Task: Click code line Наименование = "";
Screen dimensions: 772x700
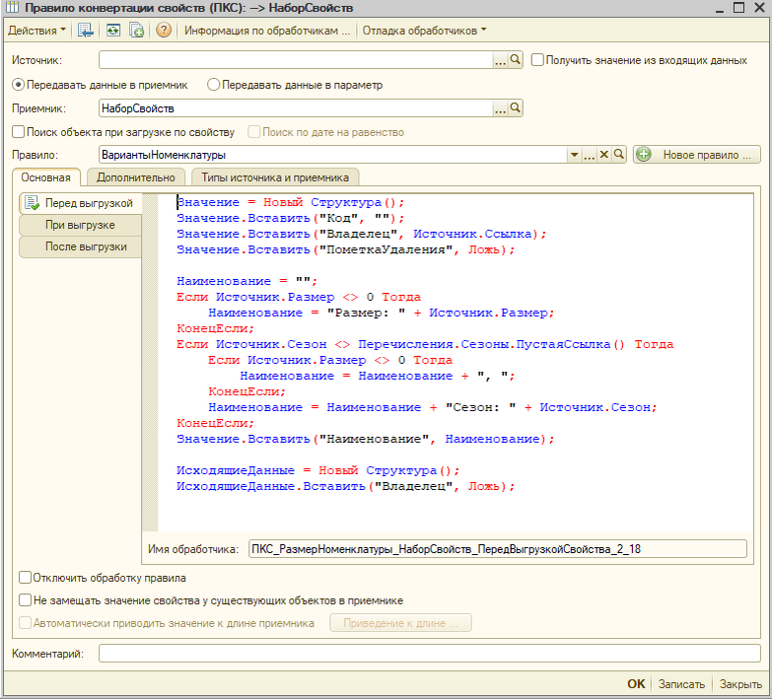Action: [x=247, y=281]
